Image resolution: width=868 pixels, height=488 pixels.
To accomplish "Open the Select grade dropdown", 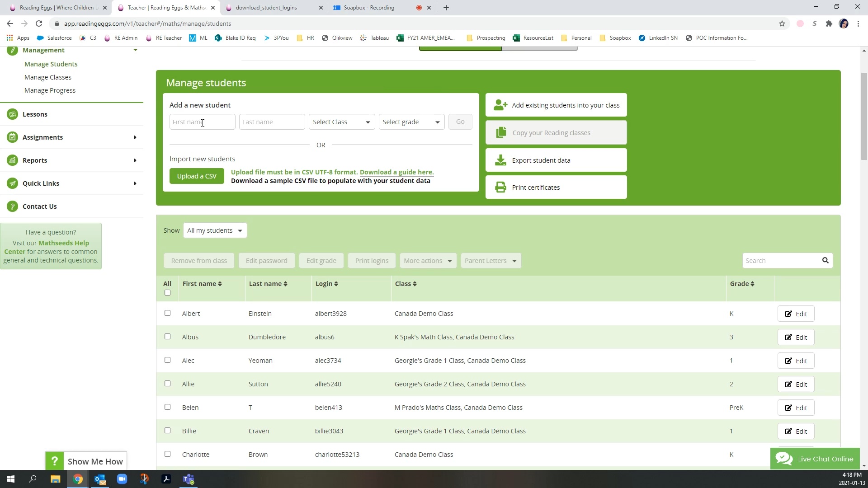I will (411, 122).
